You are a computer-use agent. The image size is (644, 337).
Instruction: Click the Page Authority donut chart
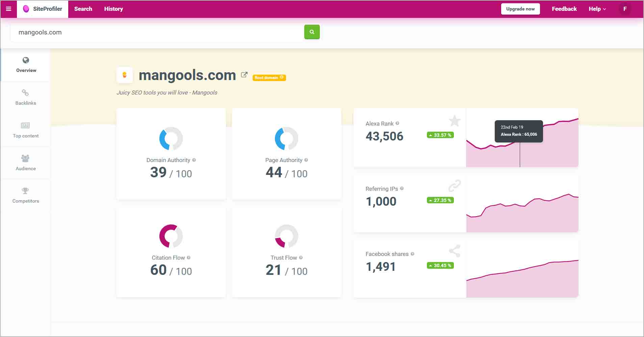click(x=286, y=138)
